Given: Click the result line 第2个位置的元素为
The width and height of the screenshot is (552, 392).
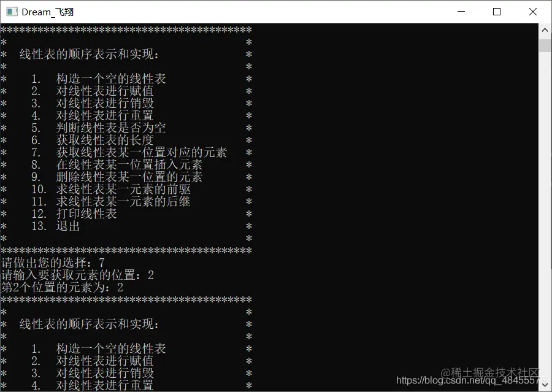Looking at the screenshot, I should (62, 287).
